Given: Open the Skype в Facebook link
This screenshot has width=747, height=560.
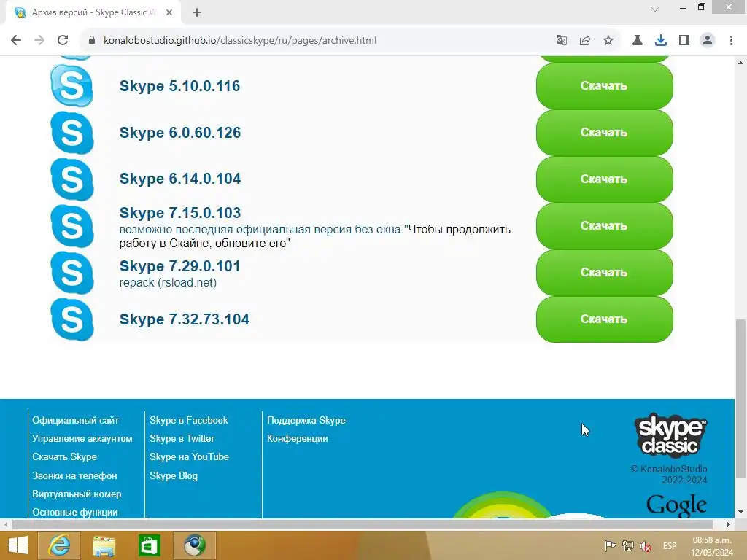Looking at the screenshot, I should coord(189,421).
